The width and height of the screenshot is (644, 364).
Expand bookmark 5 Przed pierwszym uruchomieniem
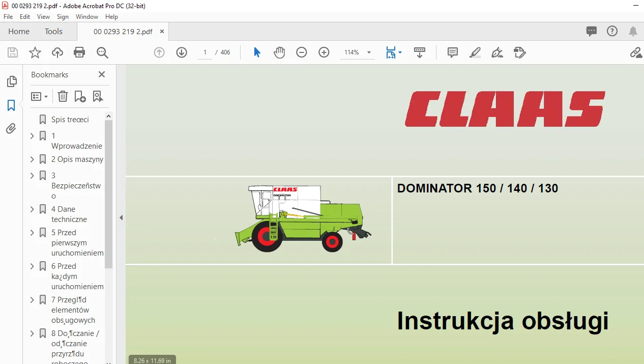[x=32, y=233]
